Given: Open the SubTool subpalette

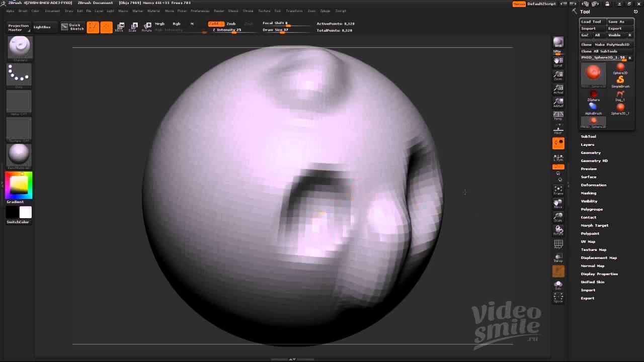Looking at the screenshot, I should point(588,137).
